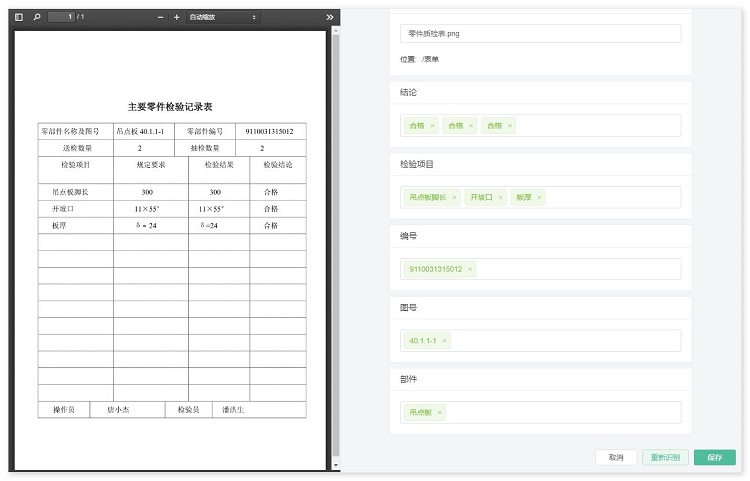The width and height of the screenshot is (750, 481).
Task: Click the table cell 9110031315012
Action: (269, 131)
